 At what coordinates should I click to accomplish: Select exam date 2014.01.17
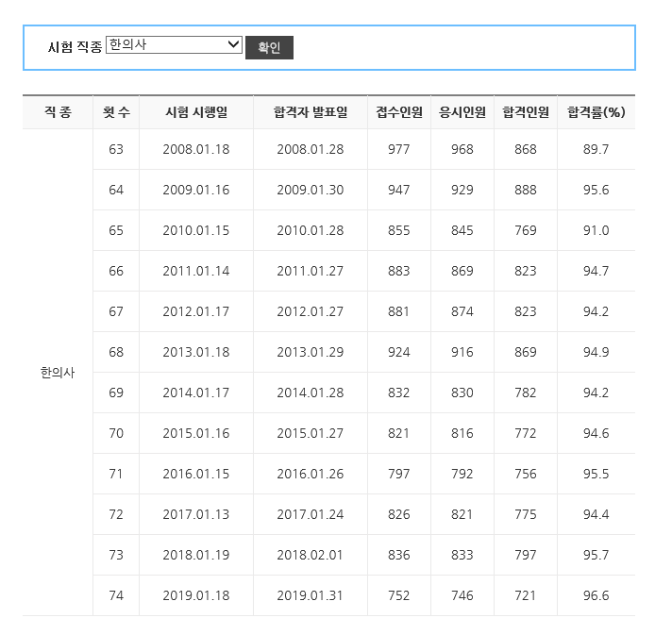point(196,393)
